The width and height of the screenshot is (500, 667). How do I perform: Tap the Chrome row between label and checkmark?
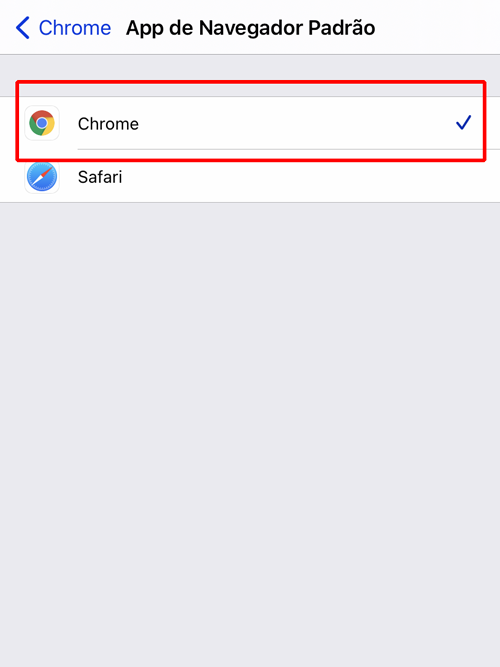pos(297,123)
